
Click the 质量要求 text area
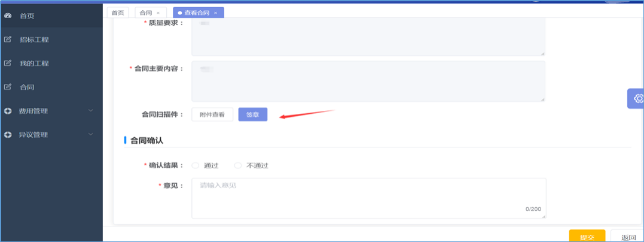(368, 37)
